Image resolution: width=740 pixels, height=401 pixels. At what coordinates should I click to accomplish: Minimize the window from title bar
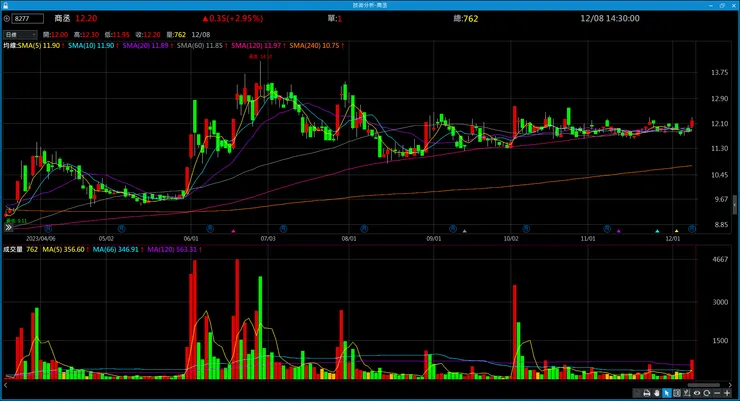click(711, 5)
